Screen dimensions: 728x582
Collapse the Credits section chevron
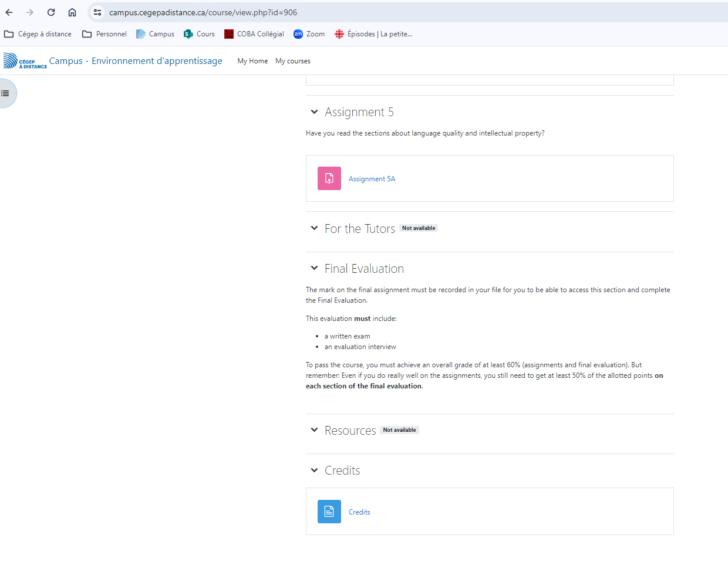click(x=314, y=470)
